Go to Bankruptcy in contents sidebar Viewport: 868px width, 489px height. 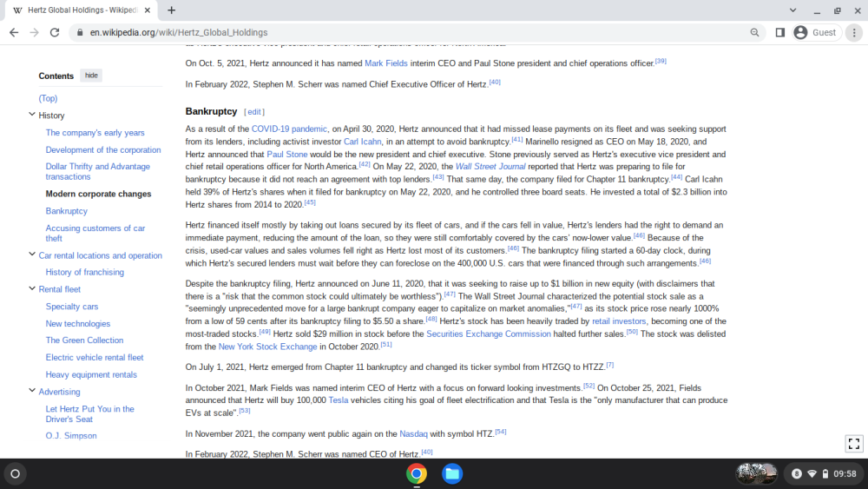click(67, 211)
